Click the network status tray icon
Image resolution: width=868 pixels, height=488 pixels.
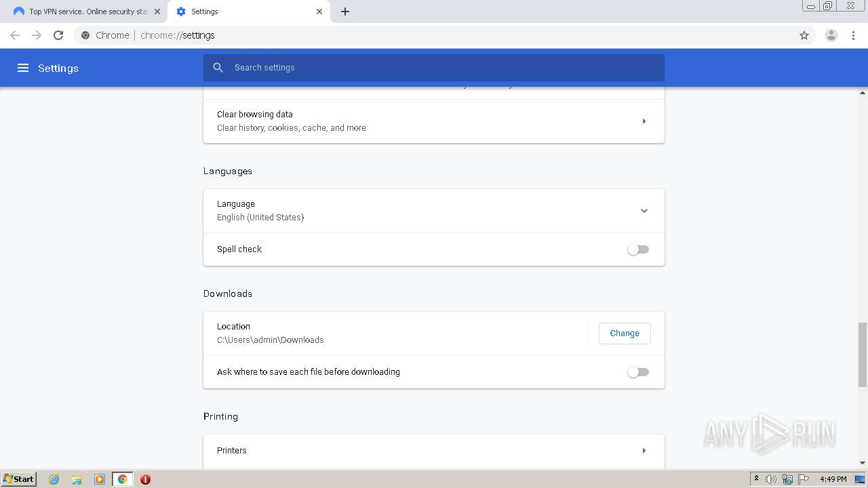click(787, 479)
